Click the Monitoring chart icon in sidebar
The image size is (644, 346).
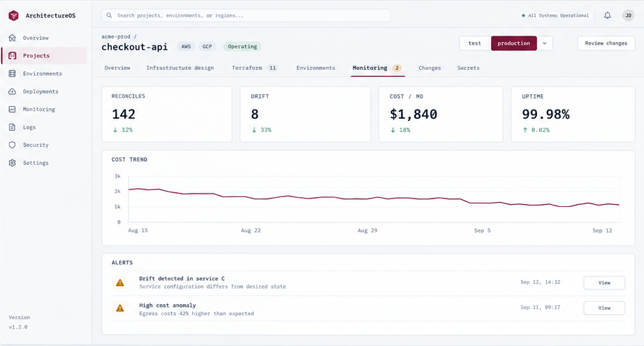click(13, 109)
